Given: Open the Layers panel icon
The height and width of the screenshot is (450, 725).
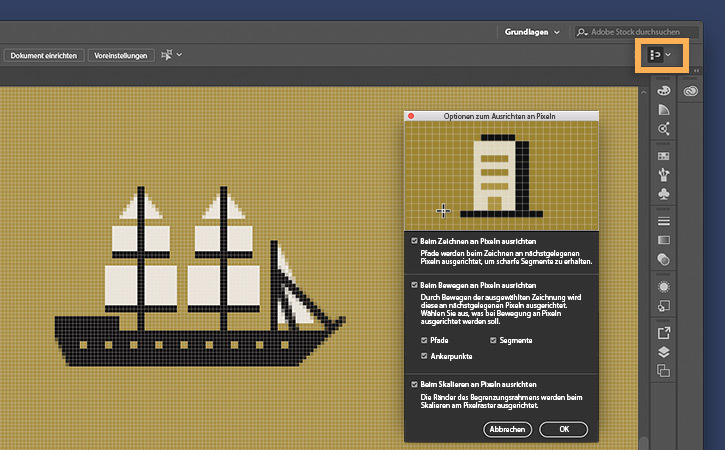Looking at the screenshot, I should coord(664,352).
